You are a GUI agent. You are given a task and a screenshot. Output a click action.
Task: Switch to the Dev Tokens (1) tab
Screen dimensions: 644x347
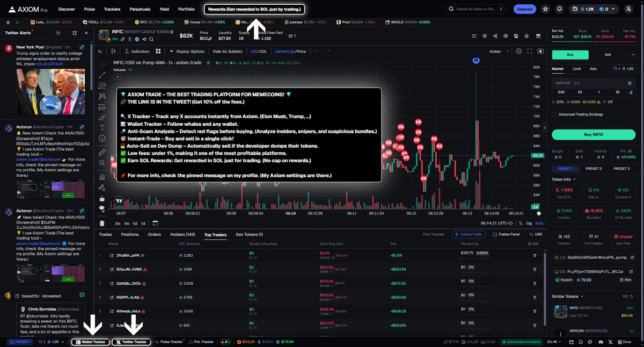coord(249,235)
